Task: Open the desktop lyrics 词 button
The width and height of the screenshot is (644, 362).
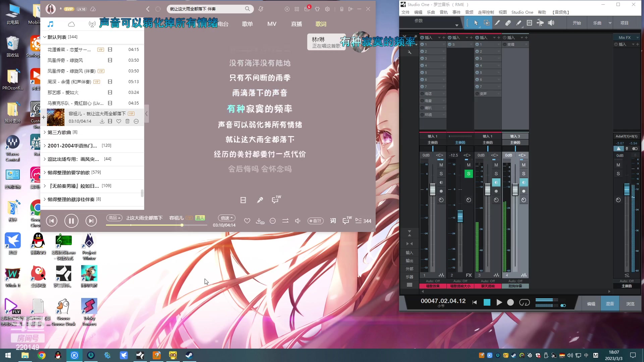Action: pos(333,221)
